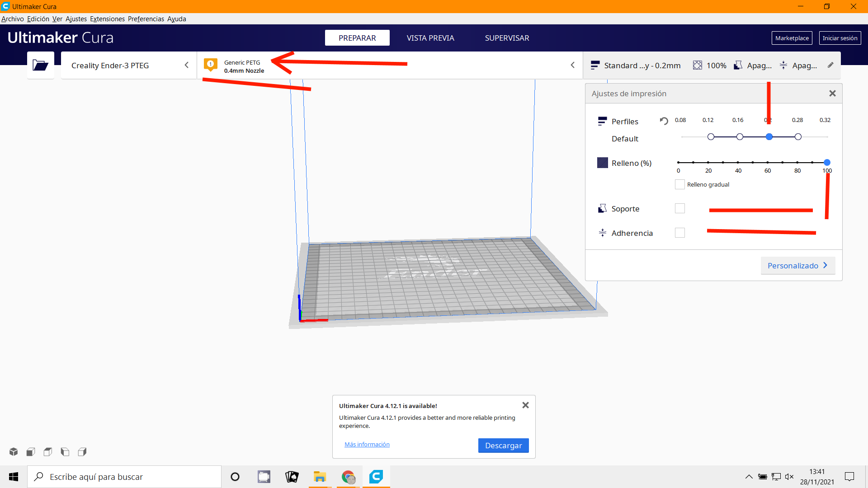868x488 pixels.
Task: Select the front view icon
Action: pos(31,452)
